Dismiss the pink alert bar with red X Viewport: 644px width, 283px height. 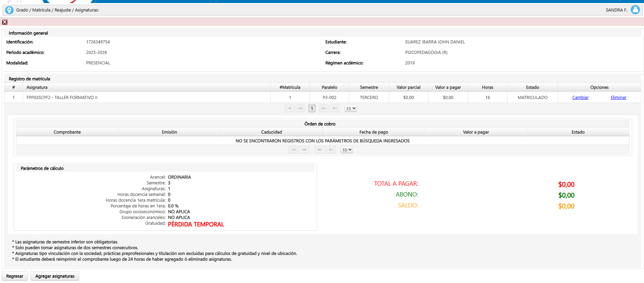coord(5,22)
